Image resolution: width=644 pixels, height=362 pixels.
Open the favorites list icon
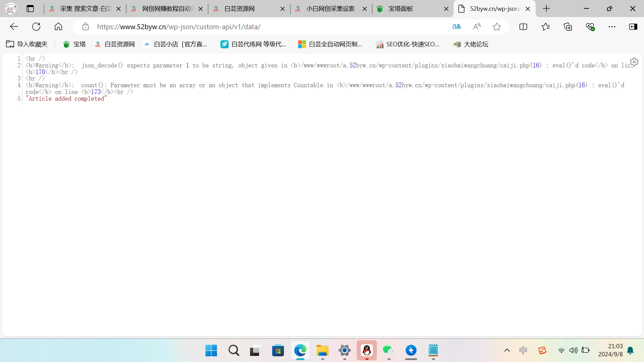pos(546,27)
